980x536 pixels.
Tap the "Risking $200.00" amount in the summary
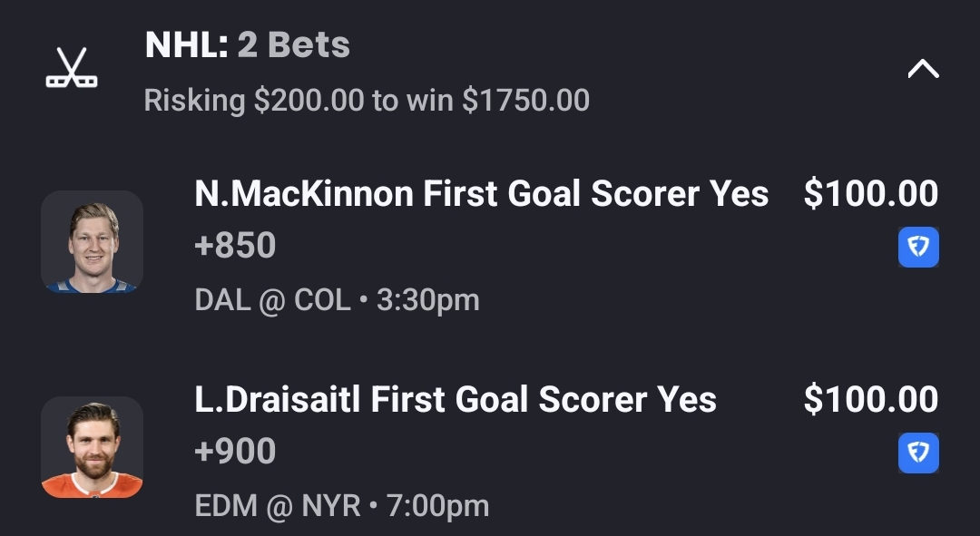pyautogui.click(x=253, y=100)
